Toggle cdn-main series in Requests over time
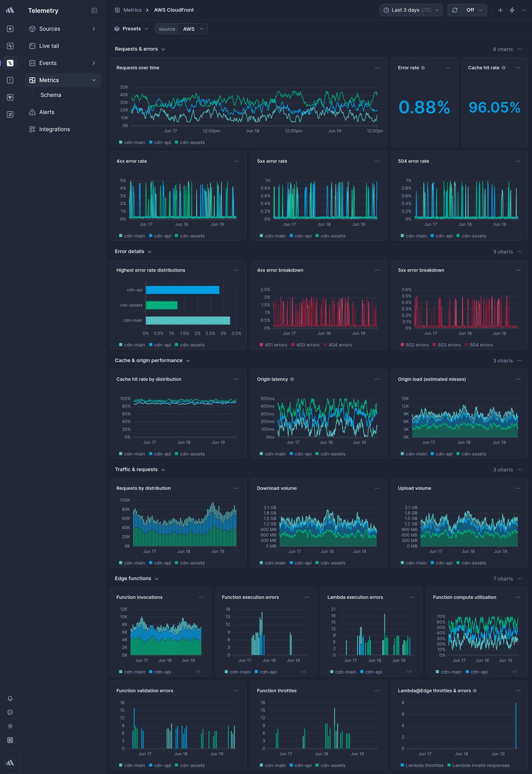The height and width of the screenshot is (774, 532). tap(132, 143)
